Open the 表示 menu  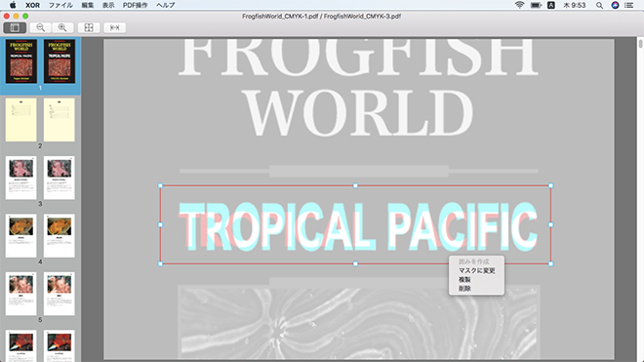[x=108, y=5]
